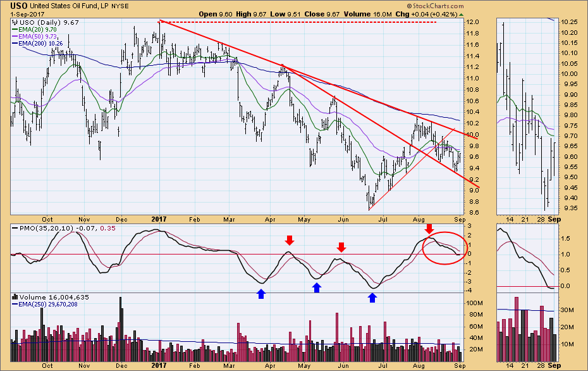Viewport: 588px width, 371px height.
Task: Click the 30M label in the zoomed volume panel
Action: (x=567, y=310)
